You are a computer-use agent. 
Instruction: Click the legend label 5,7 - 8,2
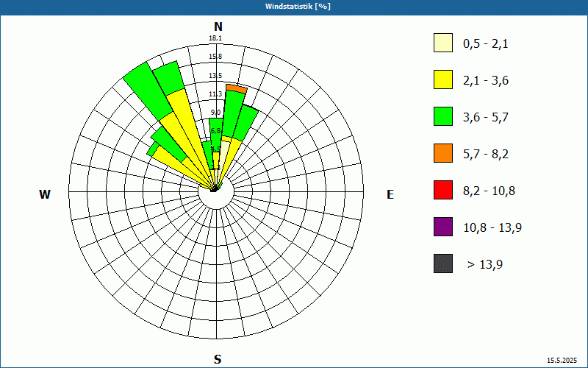pyautogui.click(x=486, y=155)
